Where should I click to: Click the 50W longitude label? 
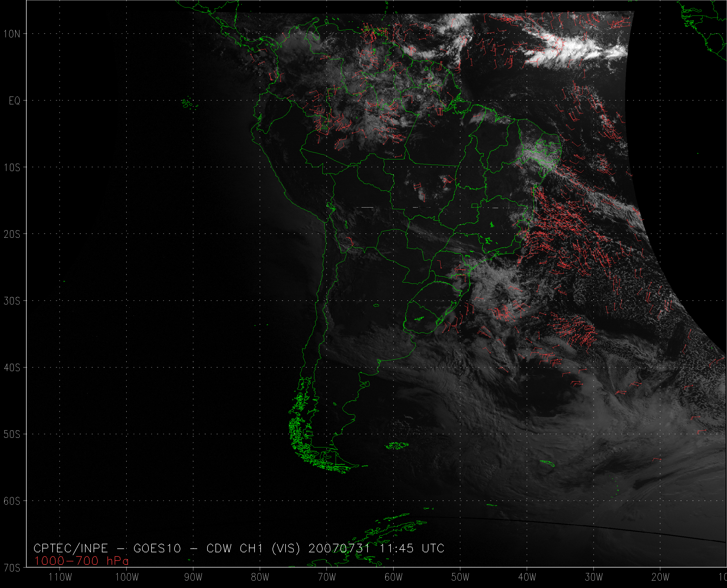tap(460, 577)
